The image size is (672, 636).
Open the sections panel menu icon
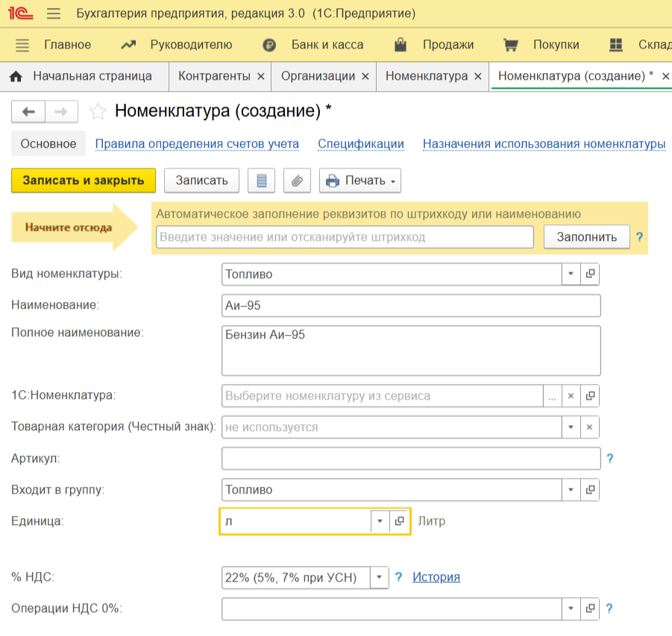tap(22, 45)
